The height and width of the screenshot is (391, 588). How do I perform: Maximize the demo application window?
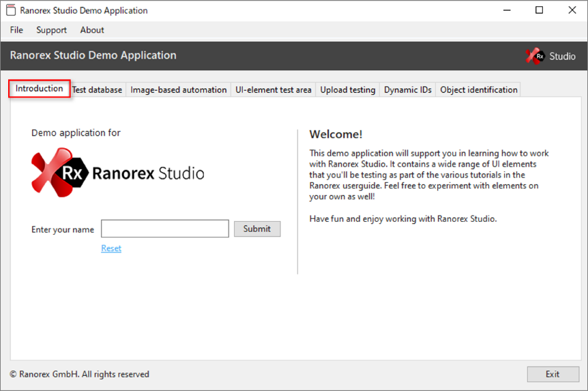[x=540, y=10]
